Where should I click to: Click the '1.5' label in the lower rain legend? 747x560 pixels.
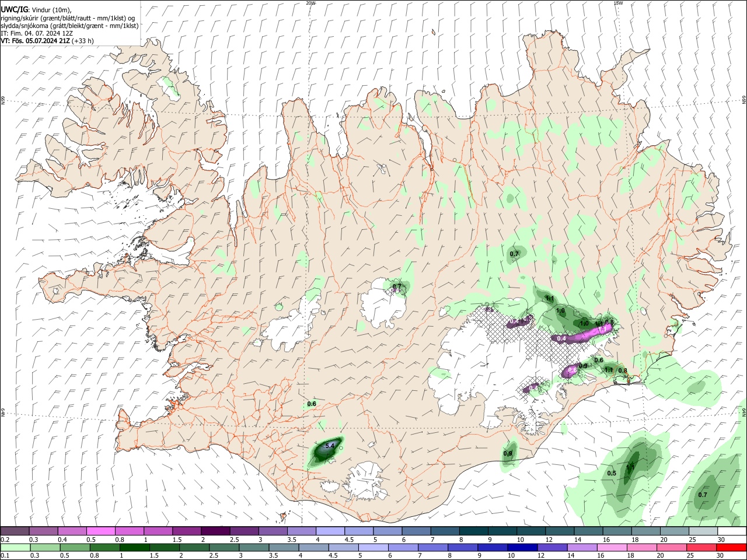[154, 556]
